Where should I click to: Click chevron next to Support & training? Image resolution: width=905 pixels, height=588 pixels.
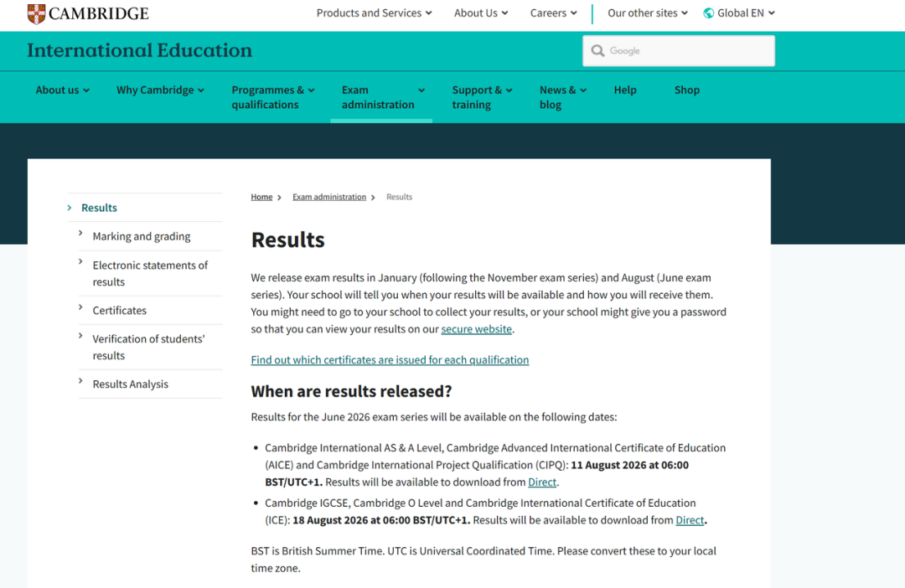click(x=509, y=90)
